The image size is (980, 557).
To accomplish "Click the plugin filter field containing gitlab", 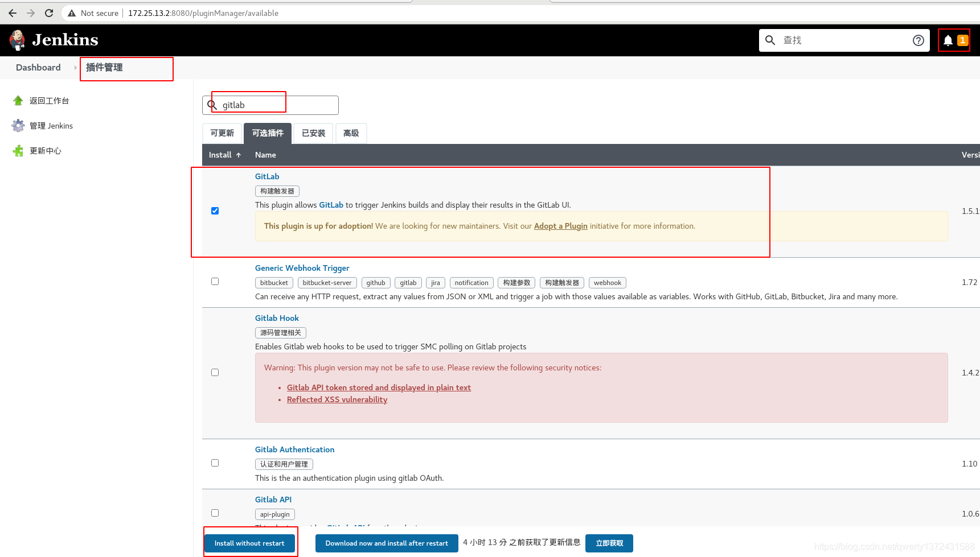I will [x=270, y=105].
